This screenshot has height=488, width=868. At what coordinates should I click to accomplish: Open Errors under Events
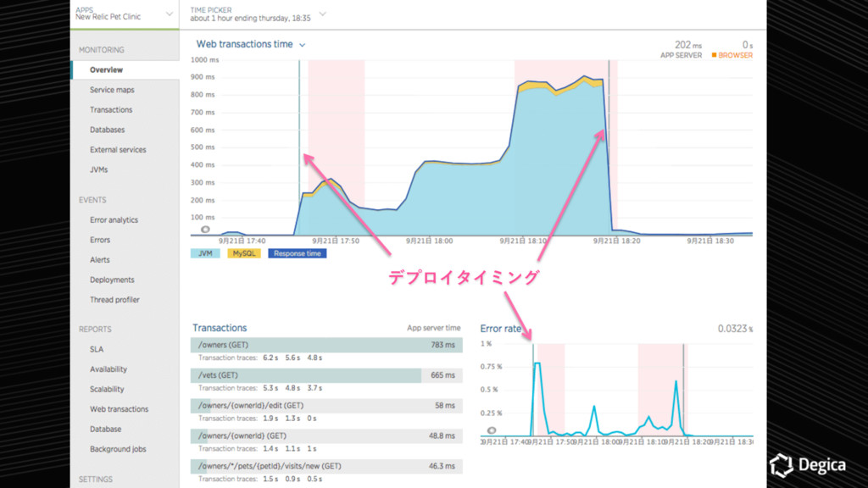click(x=100, y=240)
